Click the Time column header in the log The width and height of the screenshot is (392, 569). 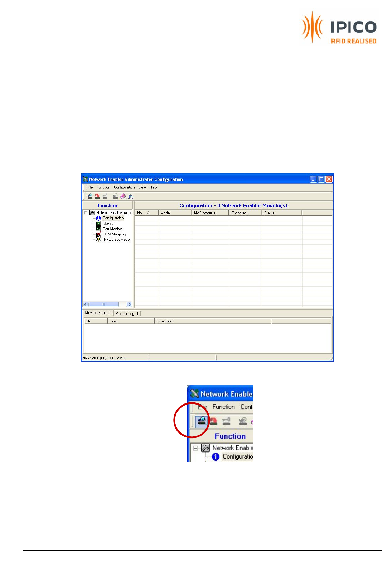coord(131,321)
